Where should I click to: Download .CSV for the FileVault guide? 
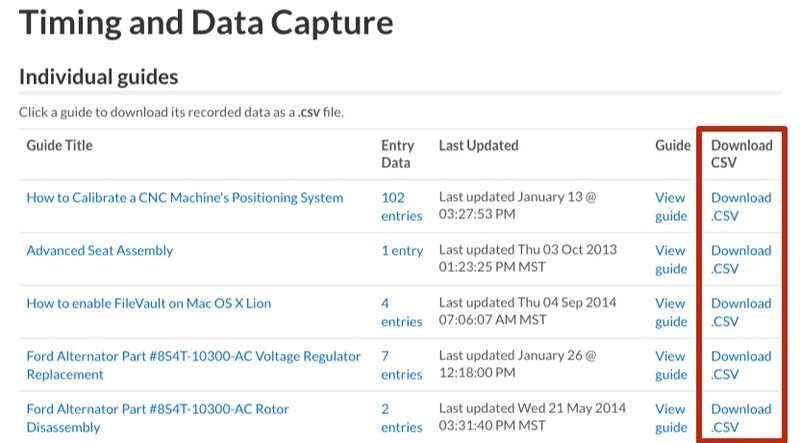[741, 312]
